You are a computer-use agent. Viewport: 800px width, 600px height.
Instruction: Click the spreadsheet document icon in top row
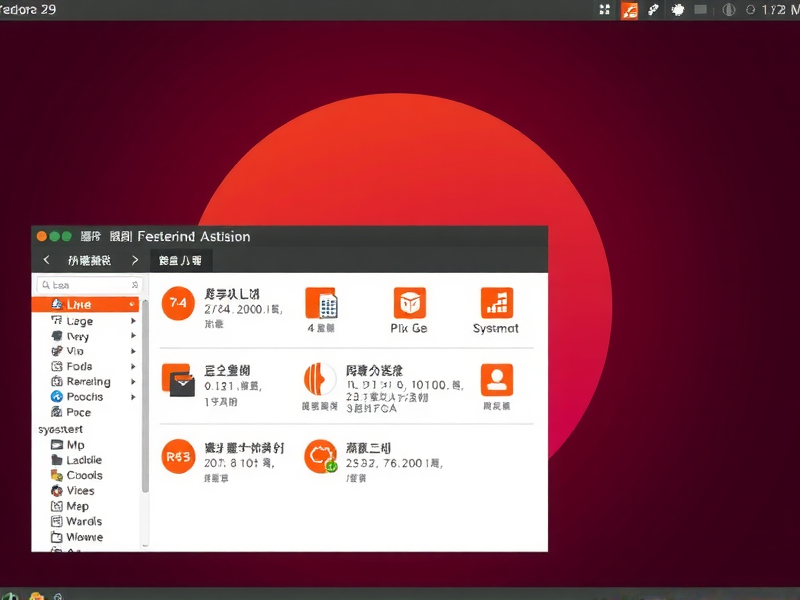coord(324,301)
